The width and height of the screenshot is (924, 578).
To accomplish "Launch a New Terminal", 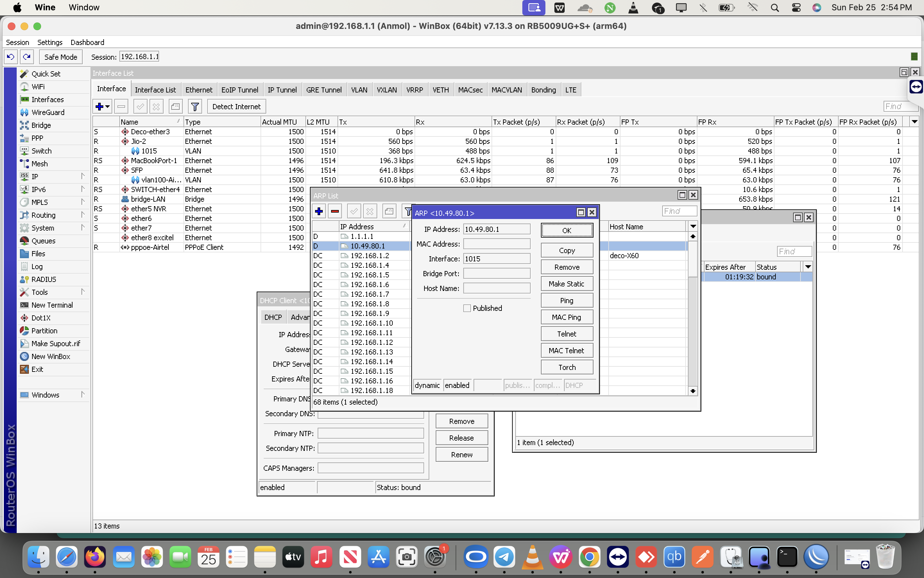I will (x=52, y=305).
